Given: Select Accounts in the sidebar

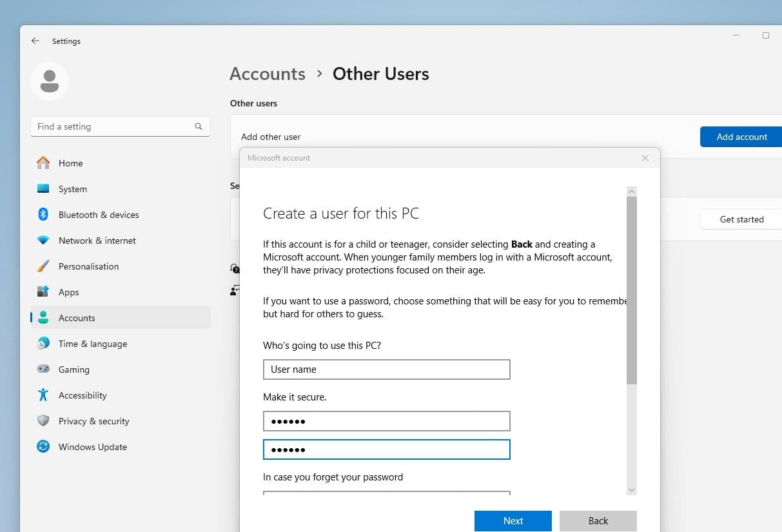Looking at the screenshot, I should 77,318.
